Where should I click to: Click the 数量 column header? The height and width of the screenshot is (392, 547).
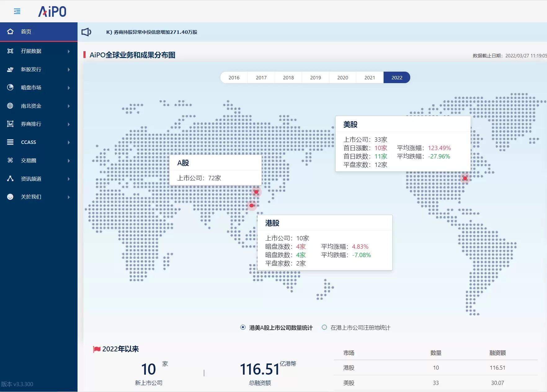436,353
